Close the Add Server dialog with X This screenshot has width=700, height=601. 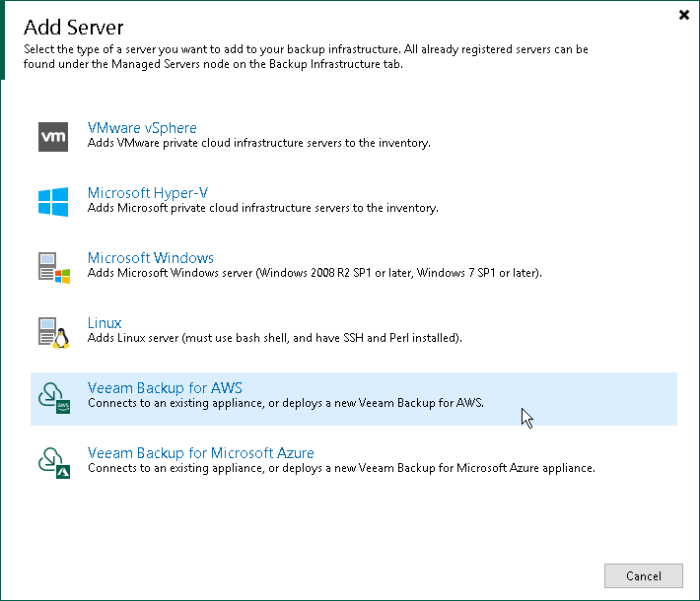tap(684, 15)
